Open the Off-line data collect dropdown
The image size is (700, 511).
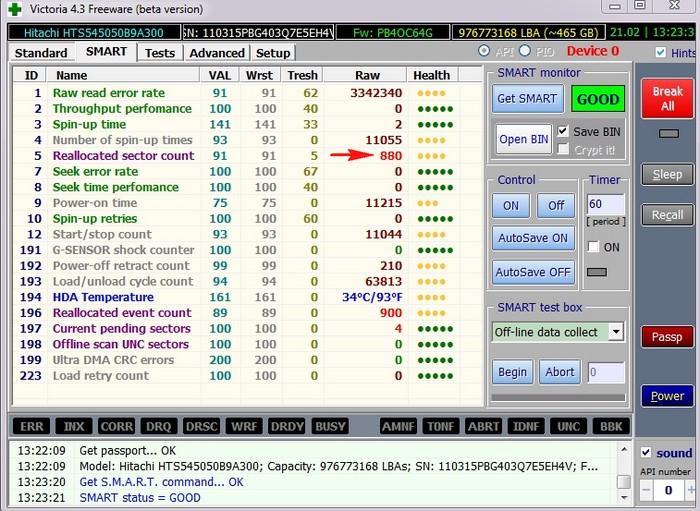tap(615, 332)
